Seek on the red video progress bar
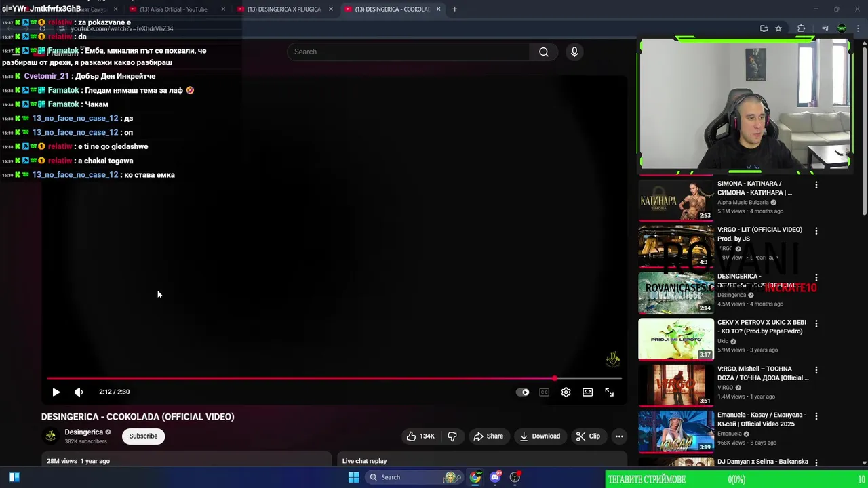The image size is (868, 488). pos(334,378)
